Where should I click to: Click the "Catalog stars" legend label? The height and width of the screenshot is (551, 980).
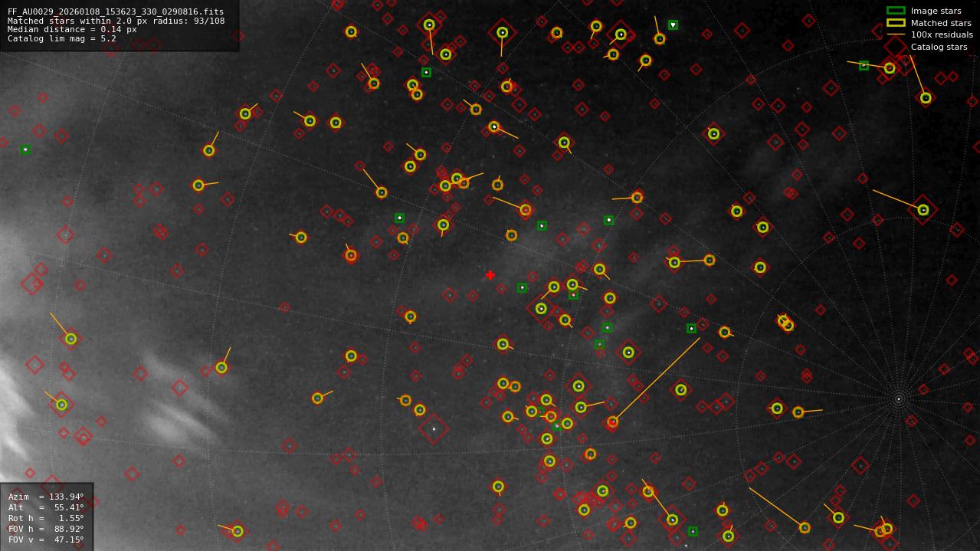(x=939, y=47)
